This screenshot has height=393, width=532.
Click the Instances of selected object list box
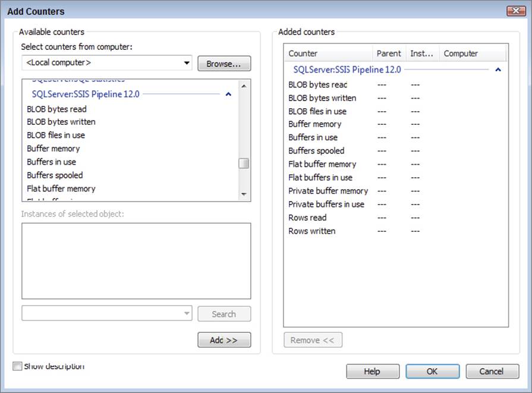pos(136,261)
